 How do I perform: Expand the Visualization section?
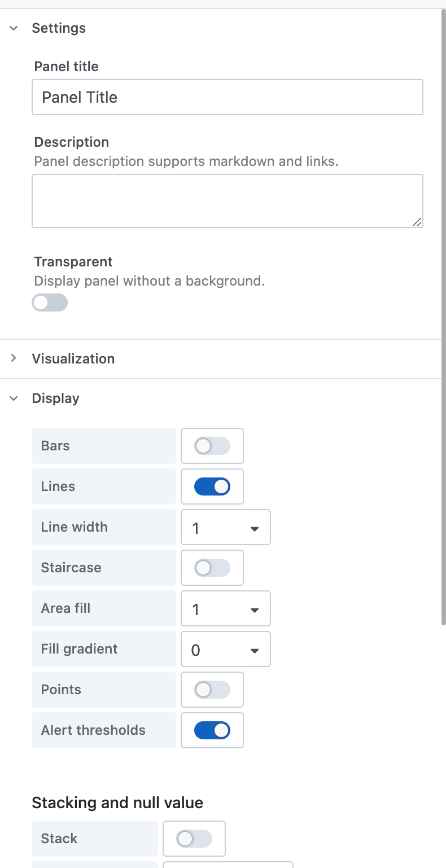pyautogui.click(x=14, y=358)
